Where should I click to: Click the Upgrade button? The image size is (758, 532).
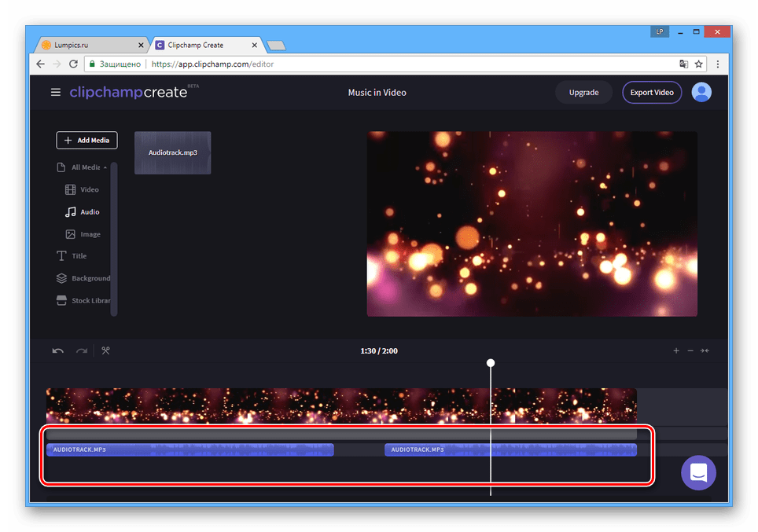click(583, 92)
